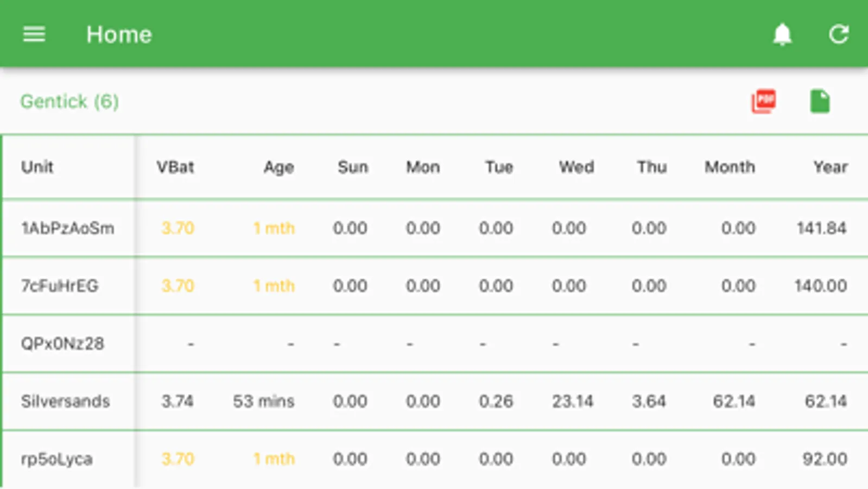Click the 141.84 Year value
Image resolution: width=868 pixels, height=489 pixels.
[821, 228]
